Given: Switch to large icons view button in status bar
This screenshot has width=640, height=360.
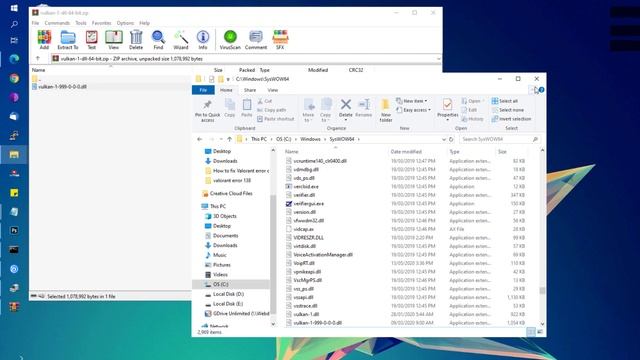Looking at the screenshot, I should [540, 332].
